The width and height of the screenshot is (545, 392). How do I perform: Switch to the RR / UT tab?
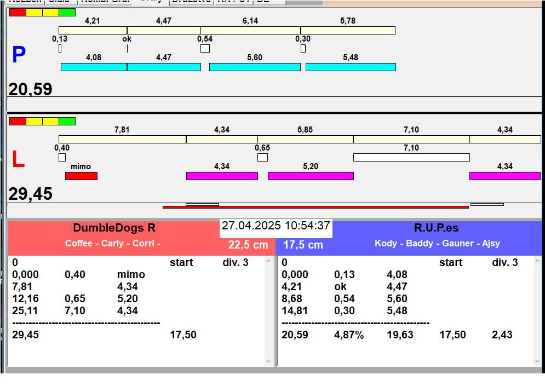[x=233, y=2]
